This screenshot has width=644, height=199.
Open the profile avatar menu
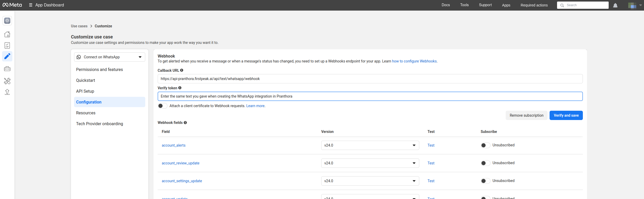(x=632, y=5)
